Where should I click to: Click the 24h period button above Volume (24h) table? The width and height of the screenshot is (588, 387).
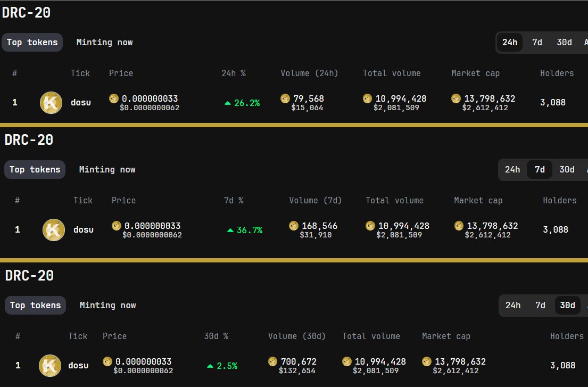pos(510,43)
